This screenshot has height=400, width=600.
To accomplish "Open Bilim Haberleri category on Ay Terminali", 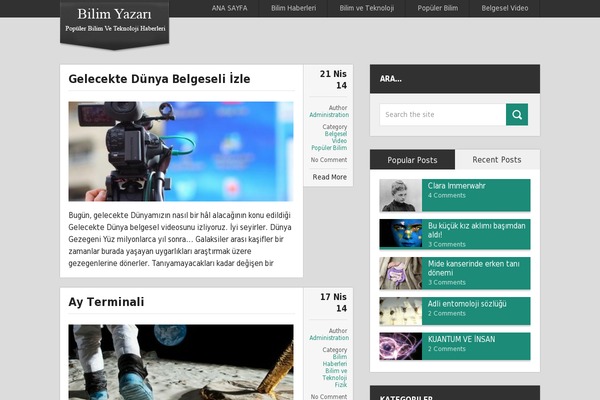I will 335,360.
